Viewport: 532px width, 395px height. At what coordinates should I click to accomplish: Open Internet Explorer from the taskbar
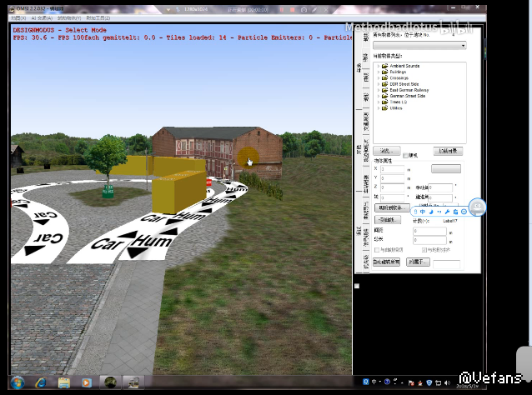(x=40, y=382)
